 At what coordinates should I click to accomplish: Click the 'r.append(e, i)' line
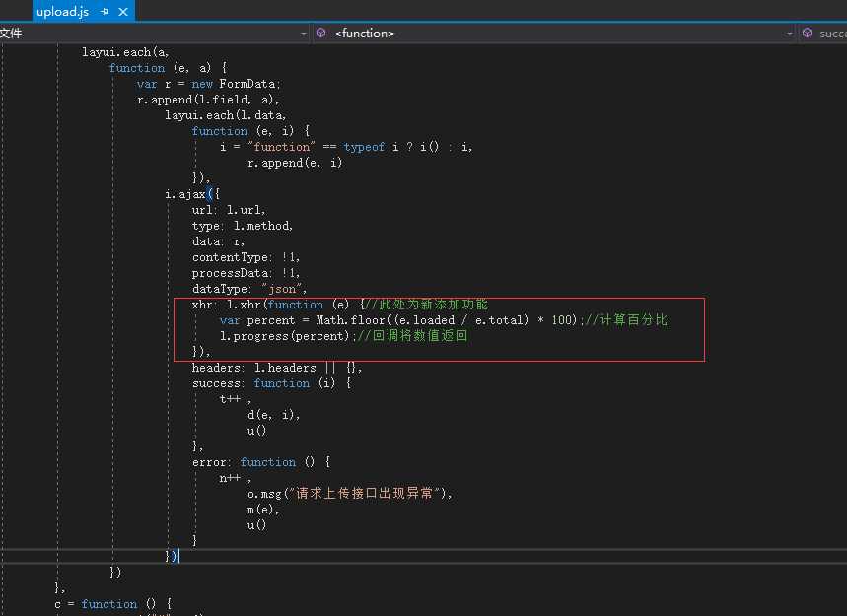tap(295, 163)
